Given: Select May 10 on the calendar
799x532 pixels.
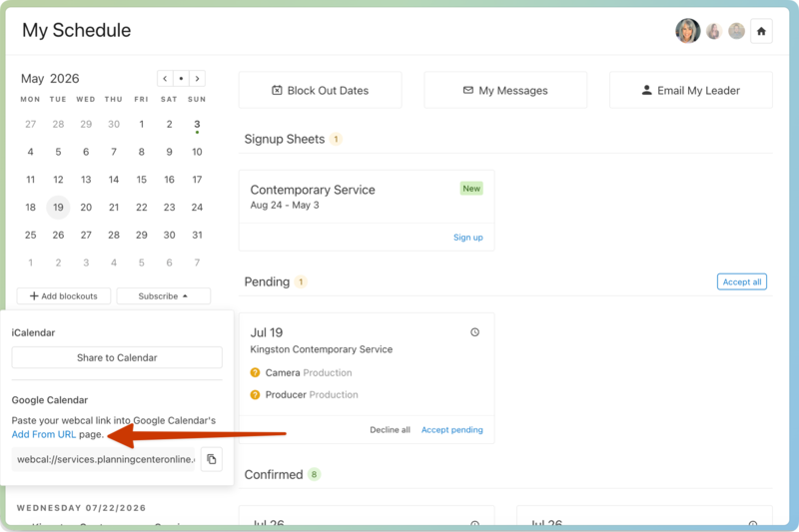Looking at the screenshot, I should click(x=197, y=152).
